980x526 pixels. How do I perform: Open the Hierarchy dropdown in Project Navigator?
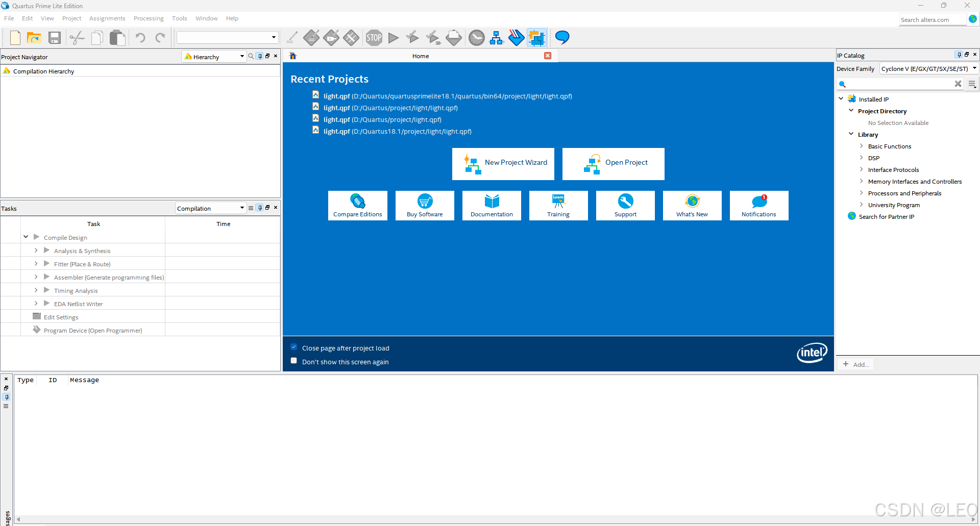(214, 57)
